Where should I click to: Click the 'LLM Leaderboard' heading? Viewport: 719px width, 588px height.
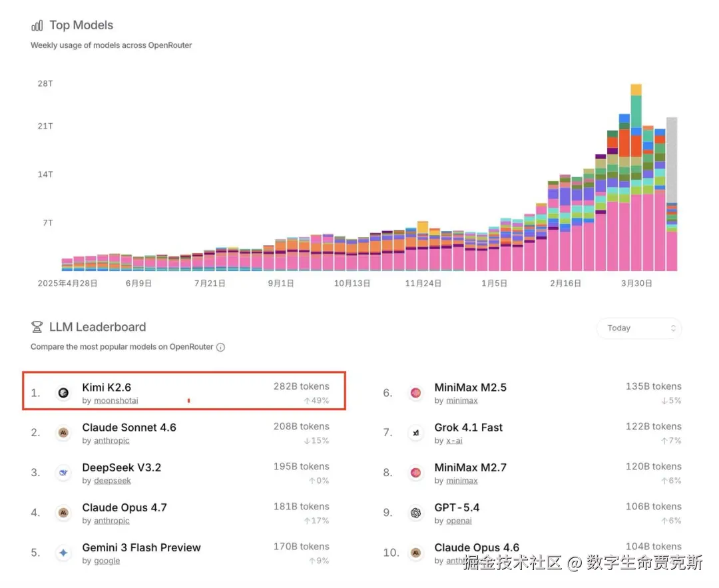tap(98, 327)
